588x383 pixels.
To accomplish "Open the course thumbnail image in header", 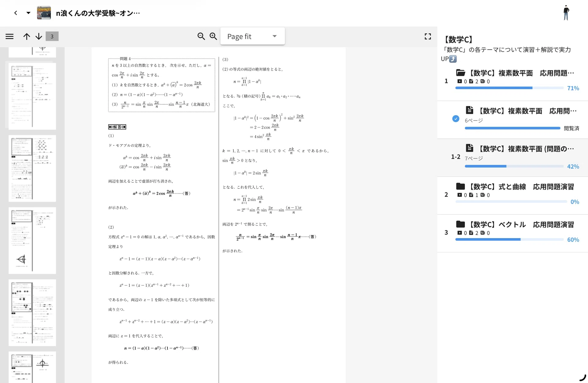I will click(x=44, y=13).
